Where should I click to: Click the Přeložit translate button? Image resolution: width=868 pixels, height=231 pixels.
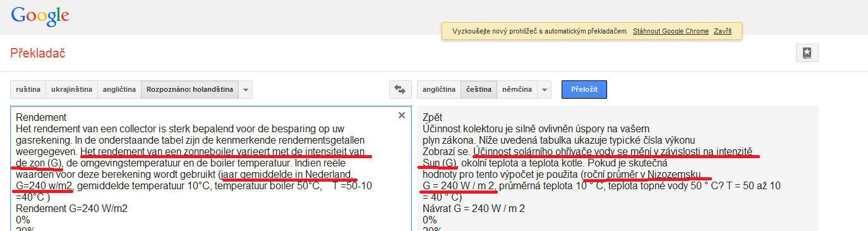coord(584,90)
